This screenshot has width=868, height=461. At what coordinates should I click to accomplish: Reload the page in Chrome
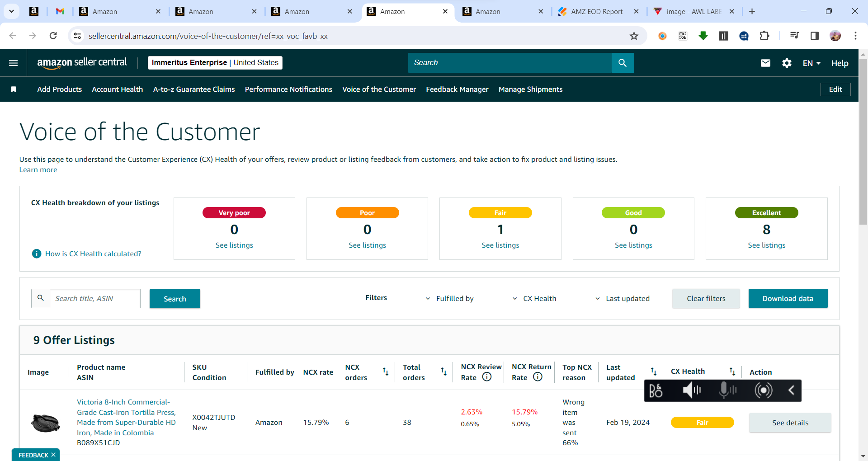point(53,36)
